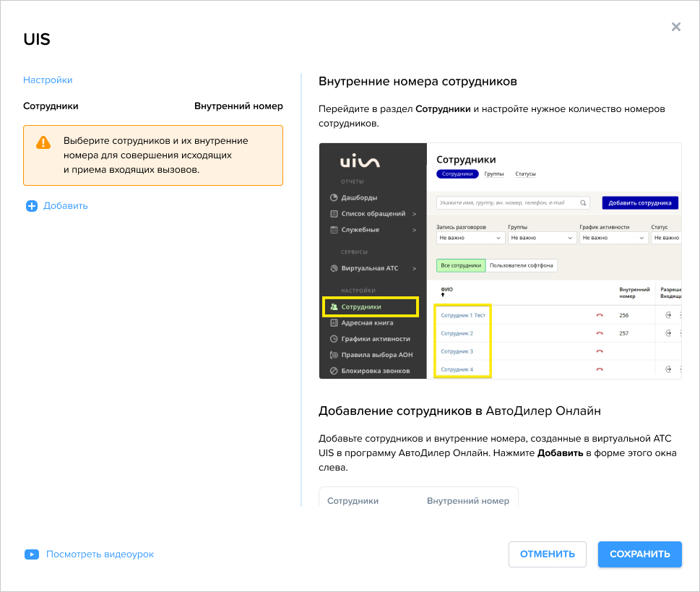This screenshot has width=700, height=592.
Task: Select the Группы tab in the tutorial screenshot
Action: click(x=493, y=173)
